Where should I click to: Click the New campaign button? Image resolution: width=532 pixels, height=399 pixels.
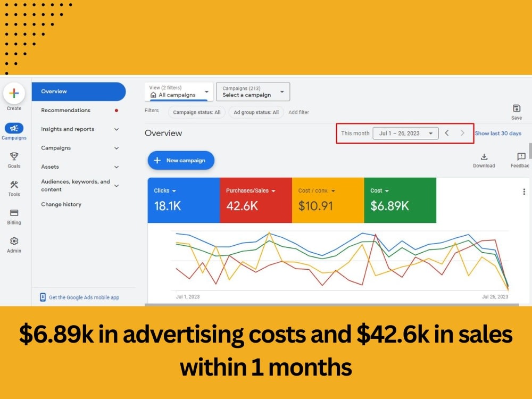(x=181, y=160)
